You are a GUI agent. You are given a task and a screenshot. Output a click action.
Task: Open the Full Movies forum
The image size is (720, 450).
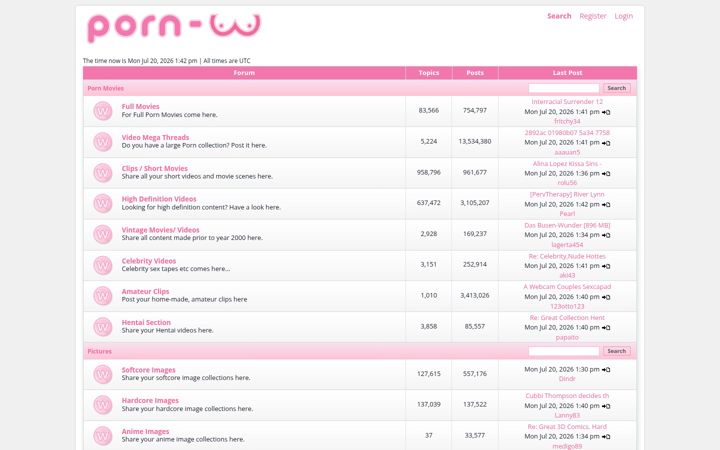coord(141,107)
